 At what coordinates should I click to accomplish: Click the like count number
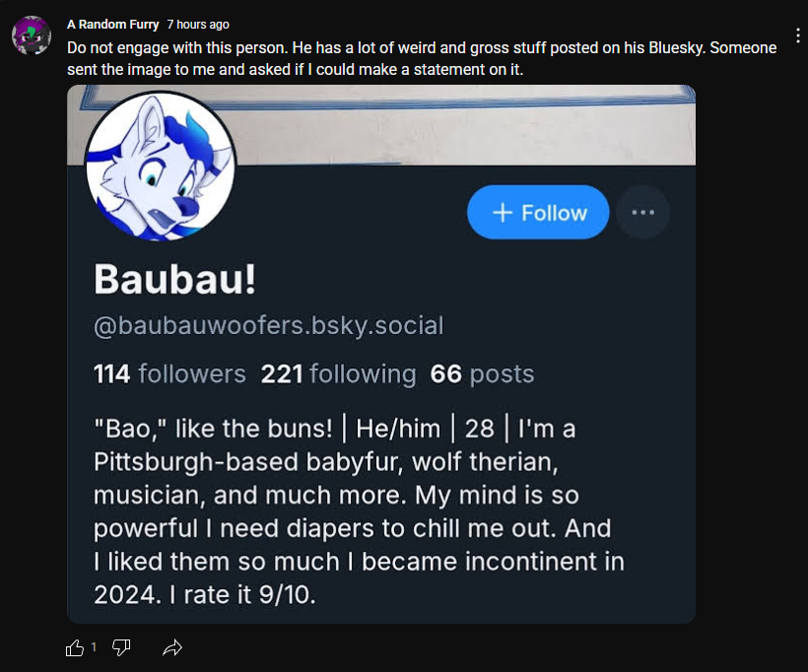tap(94, 647)
